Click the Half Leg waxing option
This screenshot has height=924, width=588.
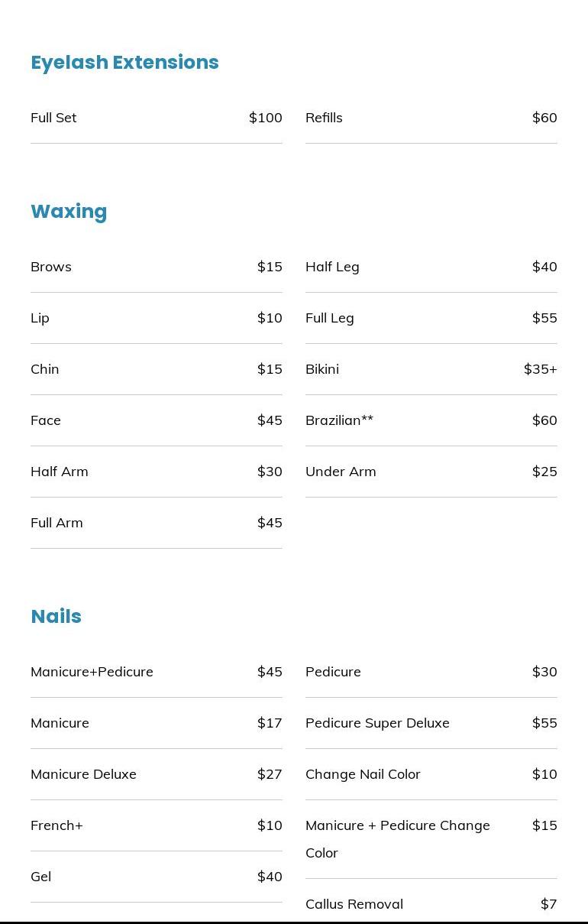[431, 267]
